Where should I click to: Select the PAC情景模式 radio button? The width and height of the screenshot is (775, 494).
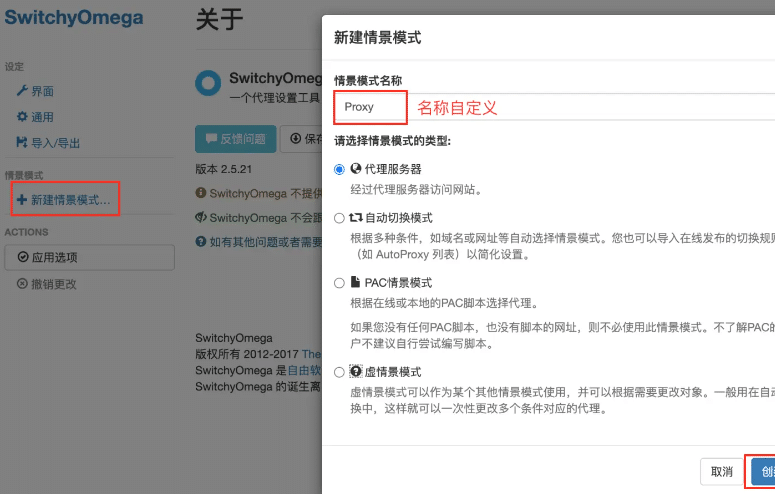339,283
